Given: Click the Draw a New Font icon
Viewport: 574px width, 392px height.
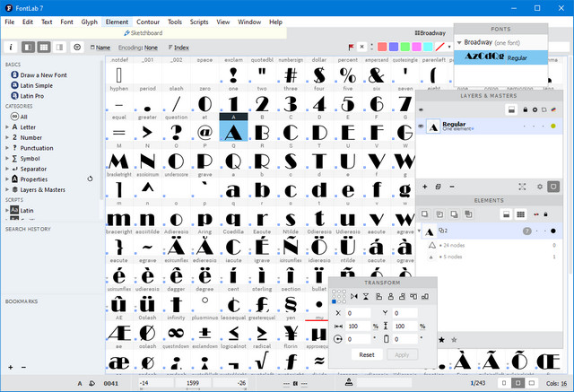Looking at the screenshot, I should [x=15, y=74].
